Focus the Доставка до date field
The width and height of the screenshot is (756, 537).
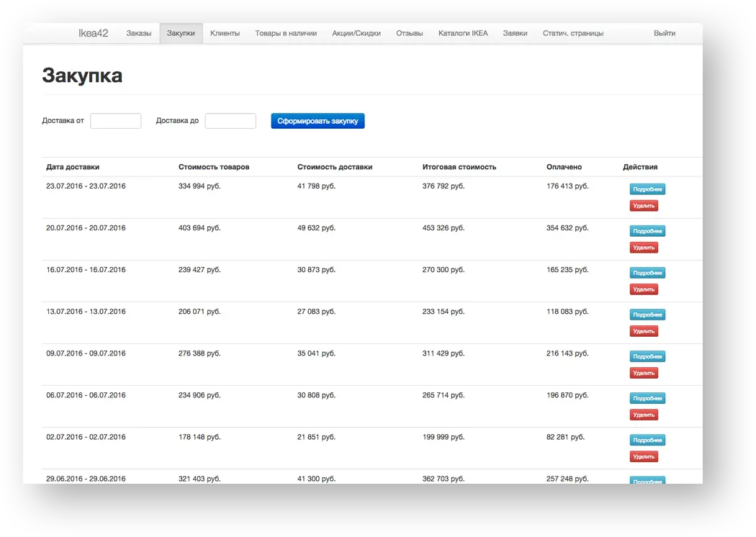(230, 121)
